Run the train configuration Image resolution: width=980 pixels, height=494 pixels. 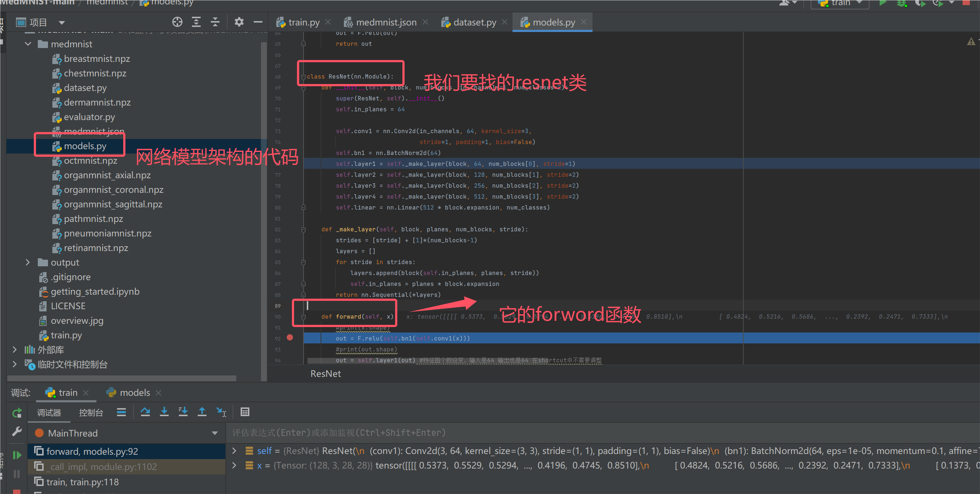(x=883, y=3)
